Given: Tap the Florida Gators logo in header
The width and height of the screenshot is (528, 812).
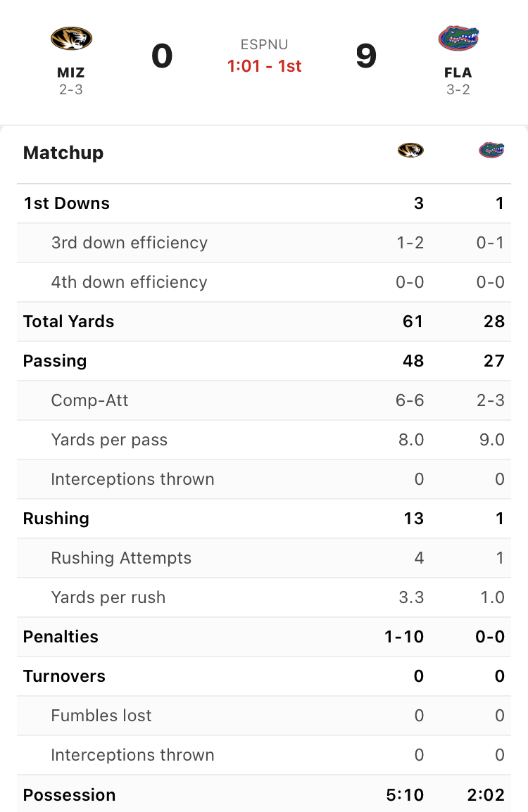Looking at the screenshot, I should 458,38.
